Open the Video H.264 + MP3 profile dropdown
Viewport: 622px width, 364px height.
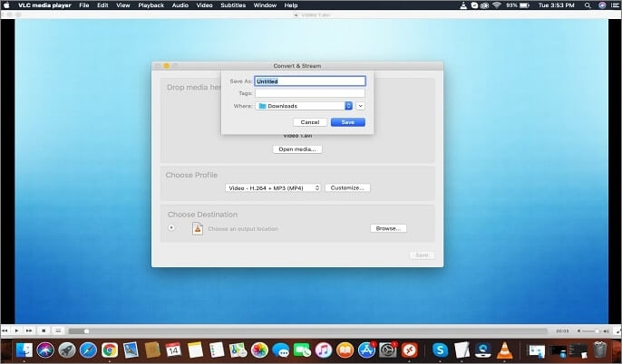(x=273, y=187)
